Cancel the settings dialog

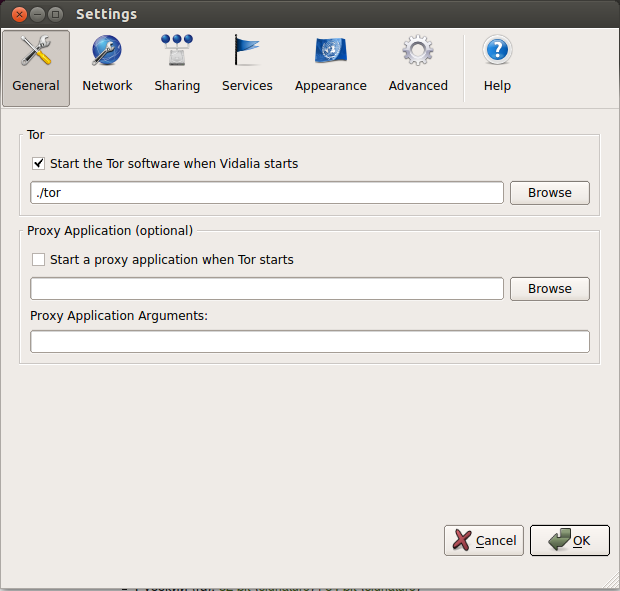[484, 540]
